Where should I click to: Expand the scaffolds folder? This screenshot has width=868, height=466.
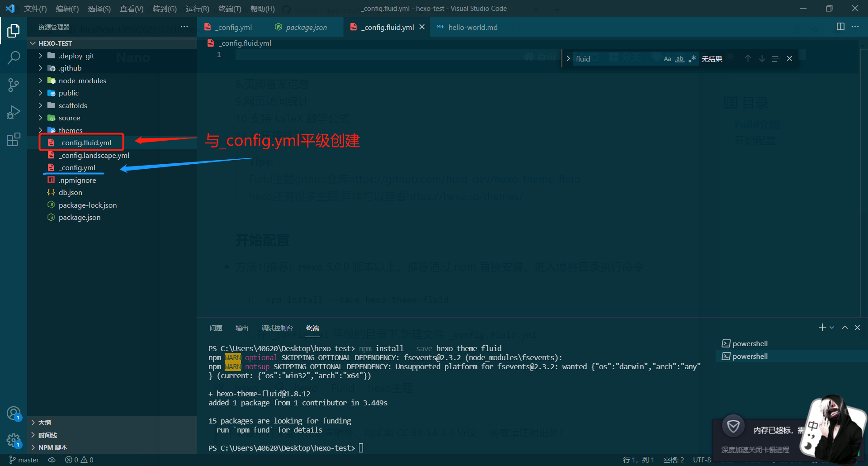(113, 105)
